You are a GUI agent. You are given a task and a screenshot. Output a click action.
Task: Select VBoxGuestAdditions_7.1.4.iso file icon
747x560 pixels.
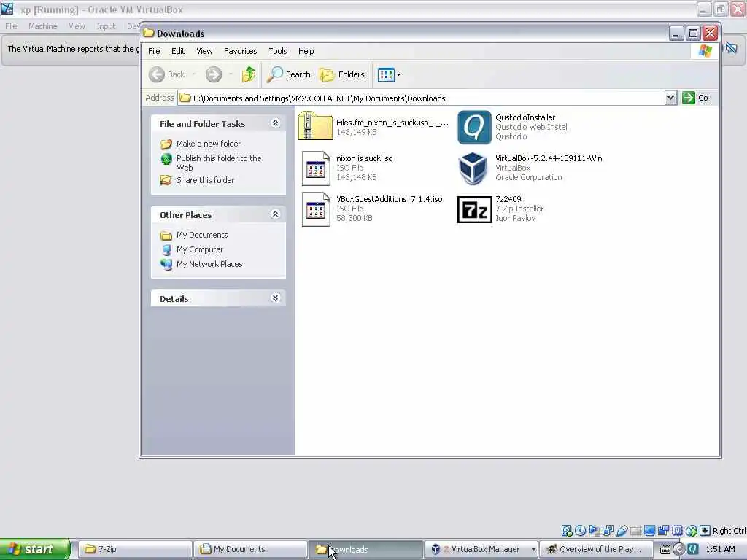[x=316, y=209]
